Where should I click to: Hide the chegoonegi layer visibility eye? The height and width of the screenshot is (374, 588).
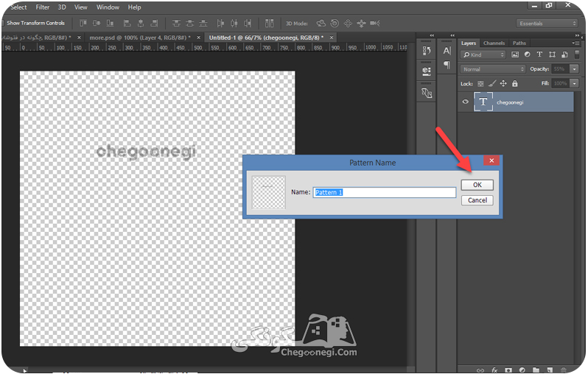466,102
